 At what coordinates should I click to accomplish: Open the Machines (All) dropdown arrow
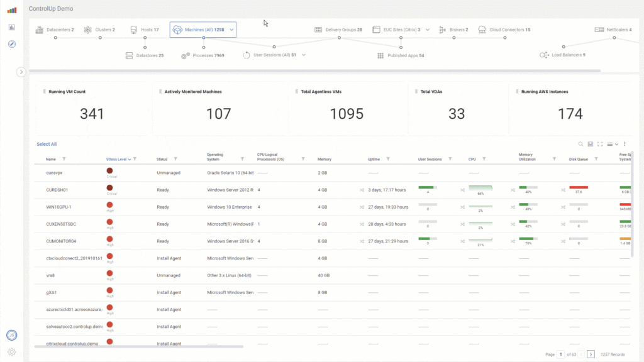click(231, 30)
